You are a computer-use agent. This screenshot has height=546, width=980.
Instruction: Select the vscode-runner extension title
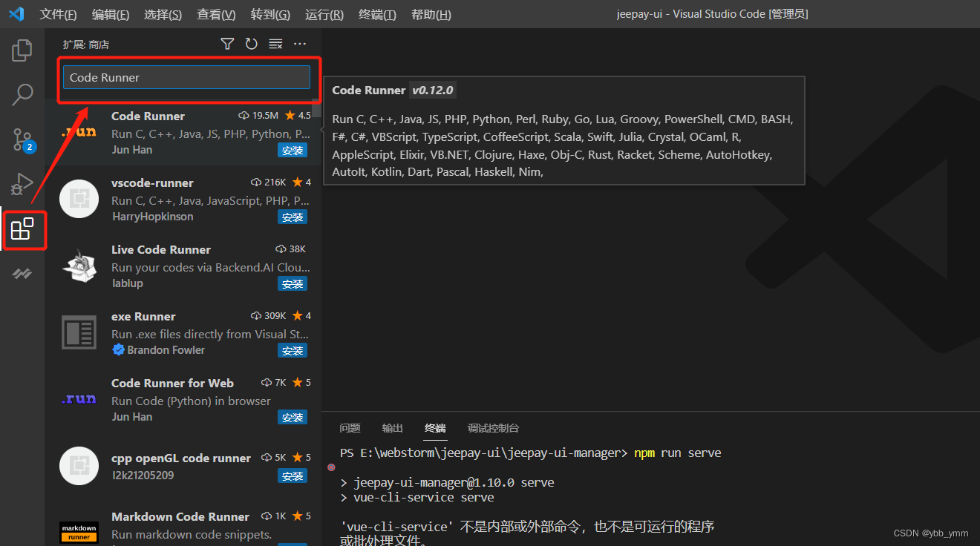[152, 182]
